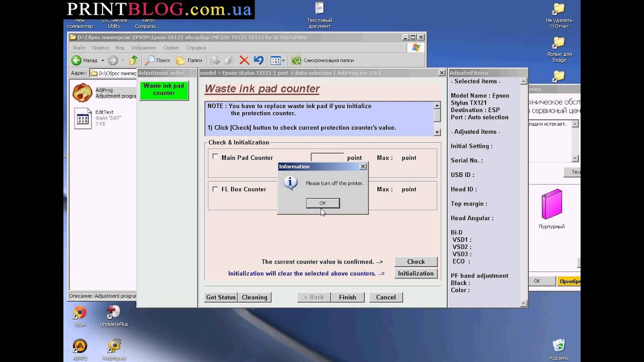Click the blue Undo arrow in Explorer toolbar

(259, 60)
